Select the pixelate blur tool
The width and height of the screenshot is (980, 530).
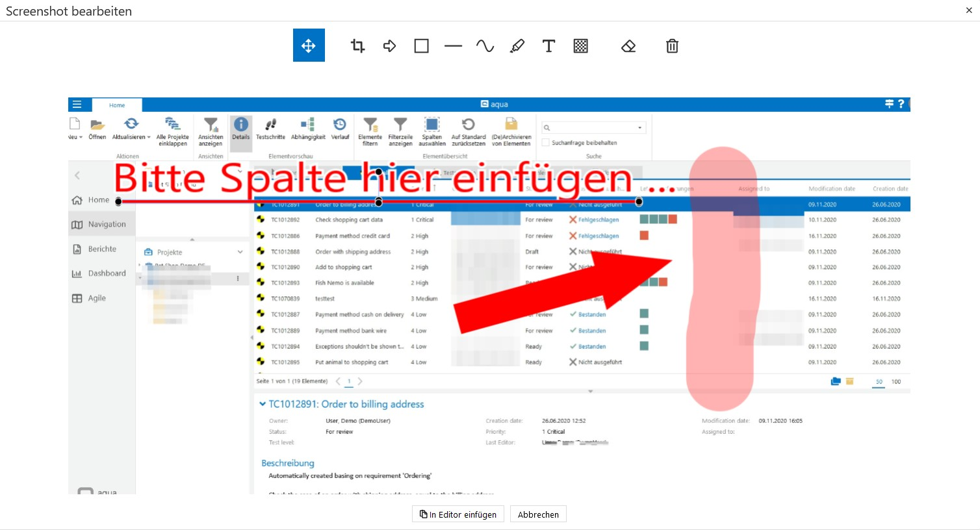[580, 45]
